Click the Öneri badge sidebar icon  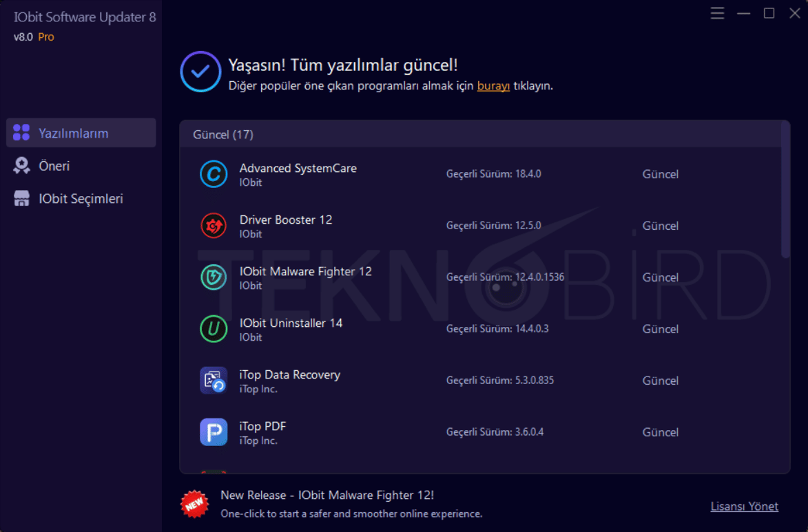[x=21, y=165]
